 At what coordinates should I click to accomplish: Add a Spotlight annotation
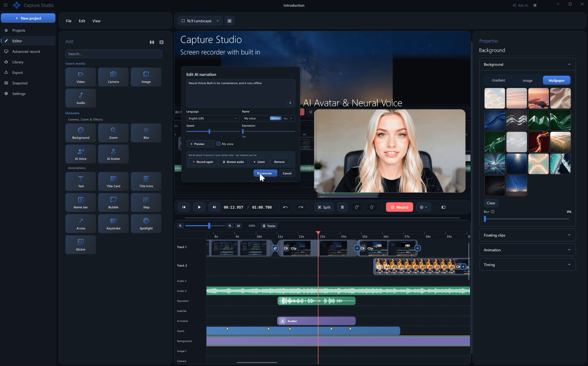(146, 223)
